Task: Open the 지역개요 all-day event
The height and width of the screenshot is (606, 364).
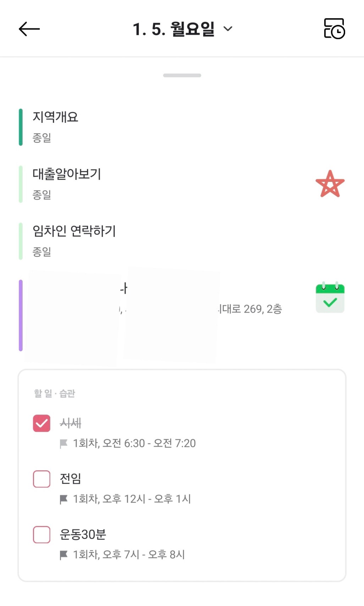Action: [55, 117]
